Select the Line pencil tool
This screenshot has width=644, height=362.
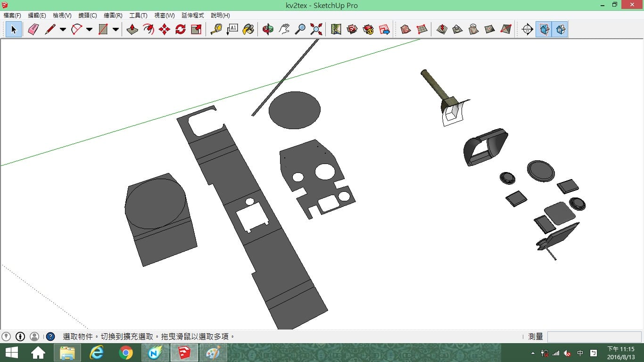(50, 30)
